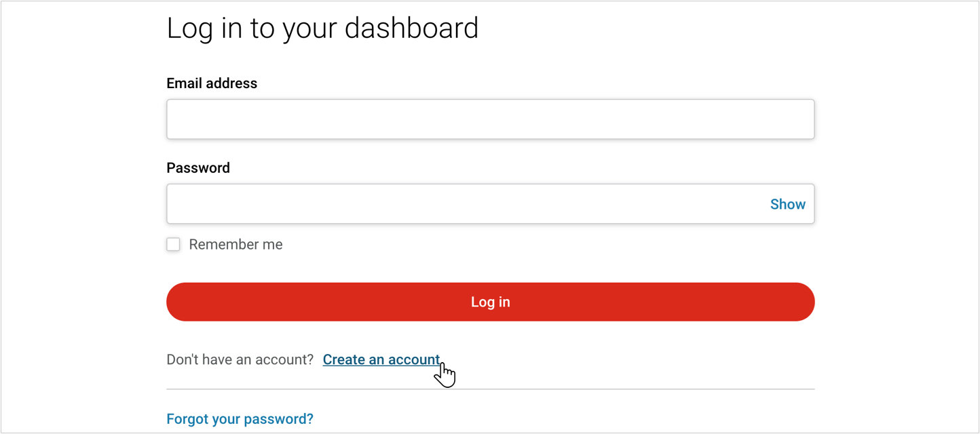Show the password text

pyautogui.click(x=787, y=204)
